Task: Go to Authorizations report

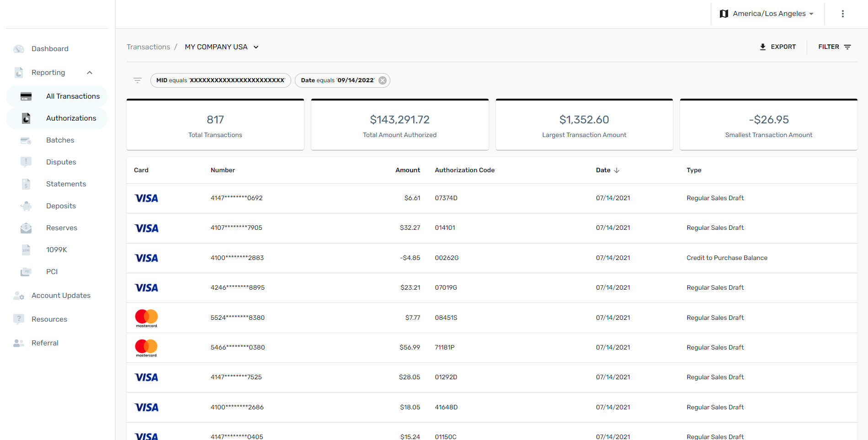Action: pos(57,118)
